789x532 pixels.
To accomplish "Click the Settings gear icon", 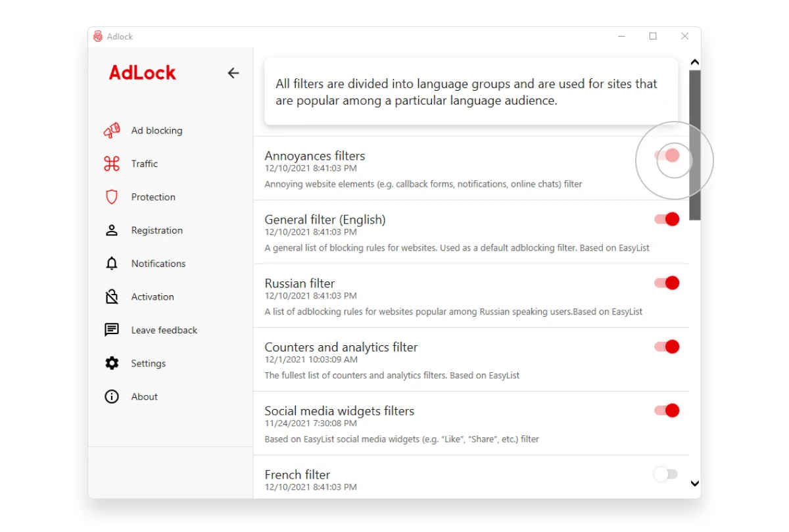I will coord(112,363).
